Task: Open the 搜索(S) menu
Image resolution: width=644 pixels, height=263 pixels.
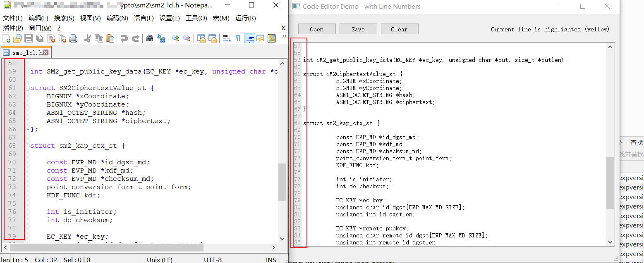Action: [x=64, y=18]
